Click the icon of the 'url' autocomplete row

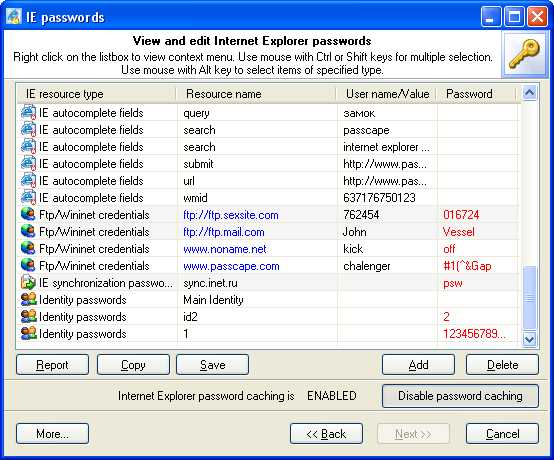pos(28,181)
